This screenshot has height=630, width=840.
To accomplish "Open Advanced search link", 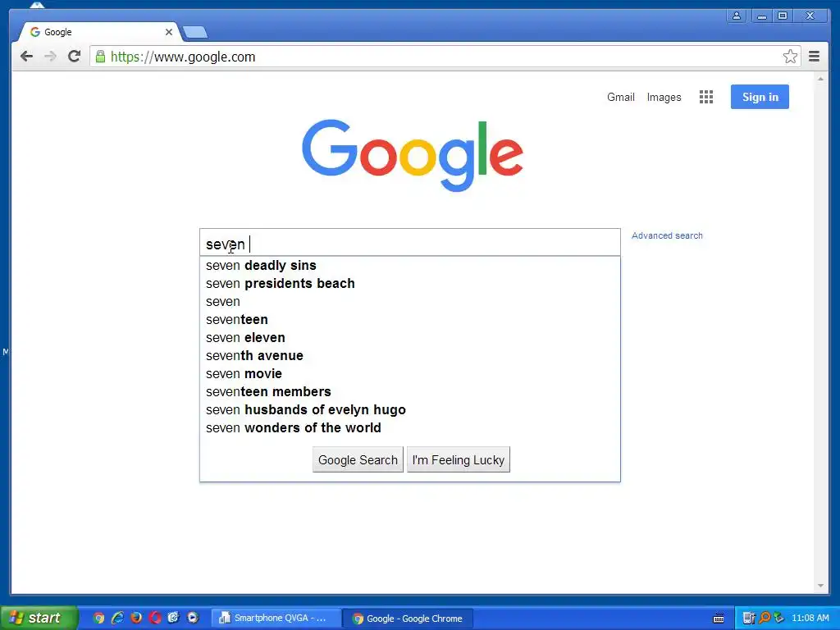I will coord(667,235).
